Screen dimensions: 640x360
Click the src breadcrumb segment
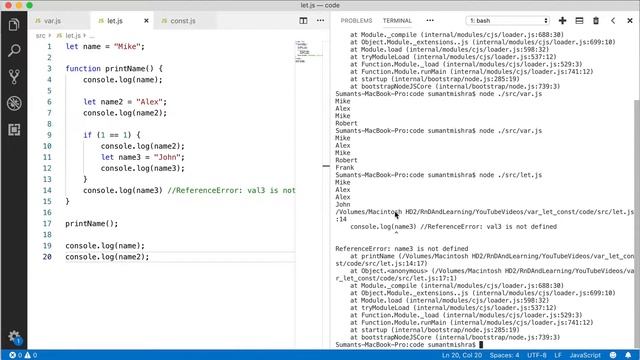40,36
